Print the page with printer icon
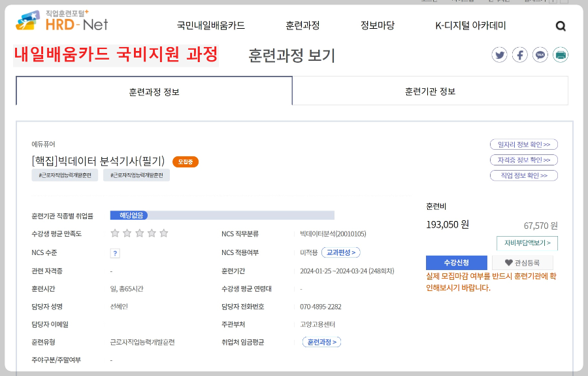 click(561, 55)
